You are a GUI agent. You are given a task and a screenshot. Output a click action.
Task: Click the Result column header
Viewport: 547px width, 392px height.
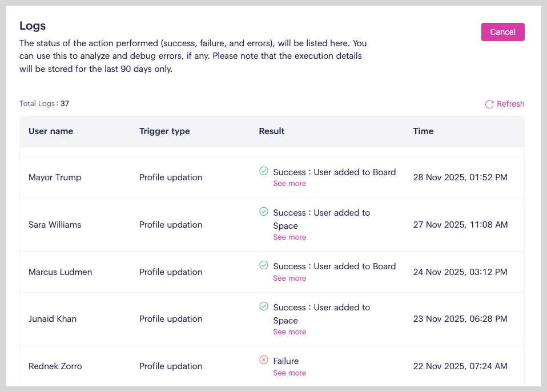(272, 131)
